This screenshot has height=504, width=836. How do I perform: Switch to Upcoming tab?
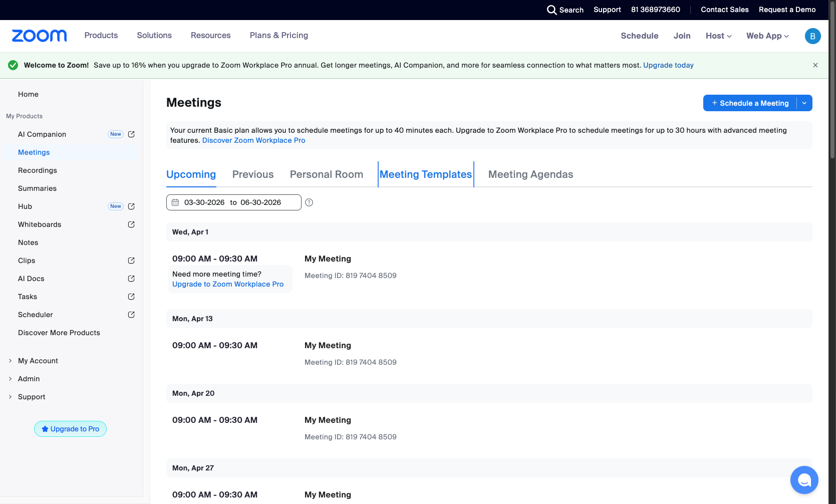pyautogui.click(x=191, y=174)
